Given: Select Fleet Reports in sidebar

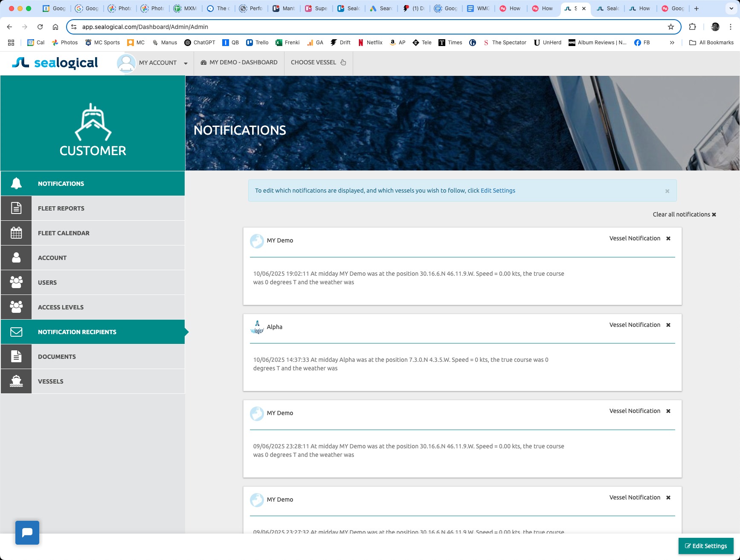Looking at the screenshot, I should click(93, 208).
